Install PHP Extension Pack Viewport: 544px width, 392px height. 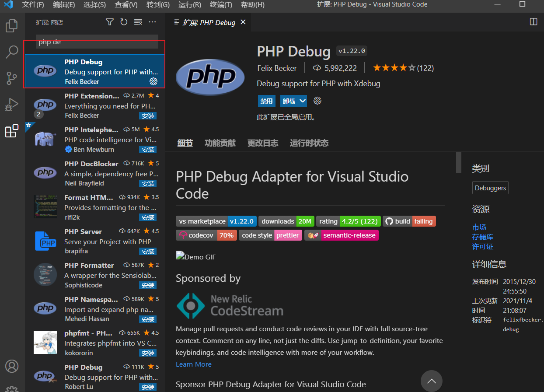pyautogui.click(x=148, y=116)
